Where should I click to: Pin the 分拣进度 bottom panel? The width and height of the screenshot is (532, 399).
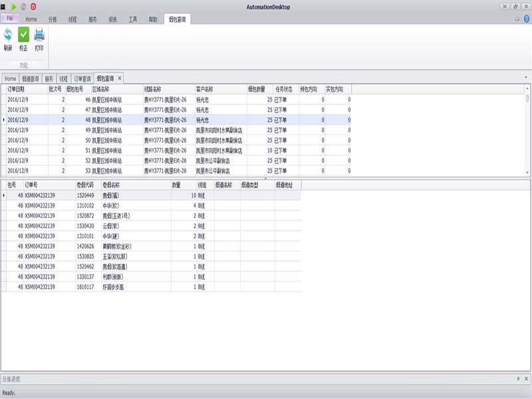point(518,379)
